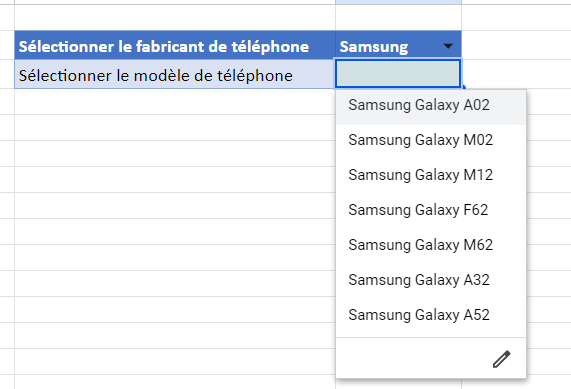Click the pencil edit icon in dropdown
This screenshot has height=389, width=571.
click(x=501, y=359)
